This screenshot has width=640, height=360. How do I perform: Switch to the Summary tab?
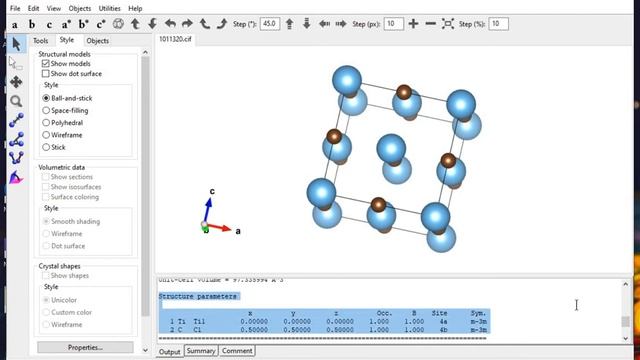coord(200,351)
